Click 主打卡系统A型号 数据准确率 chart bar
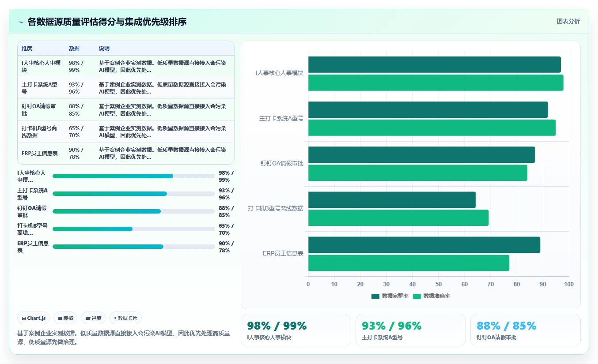 coord(432,128)
